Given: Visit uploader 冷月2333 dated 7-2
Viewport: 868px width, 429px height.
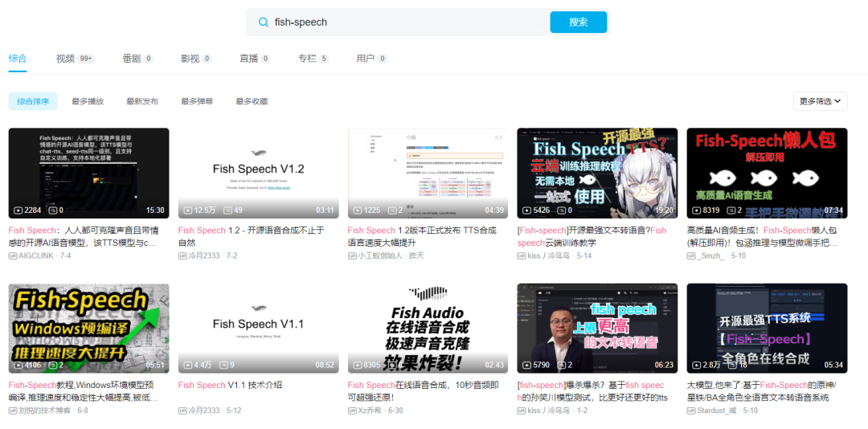Looking at the screenshot, I should pos(203,255).
